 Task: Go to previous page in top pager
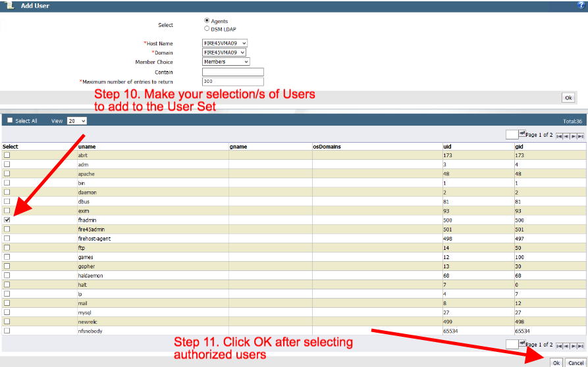click(x=566, y=136)
